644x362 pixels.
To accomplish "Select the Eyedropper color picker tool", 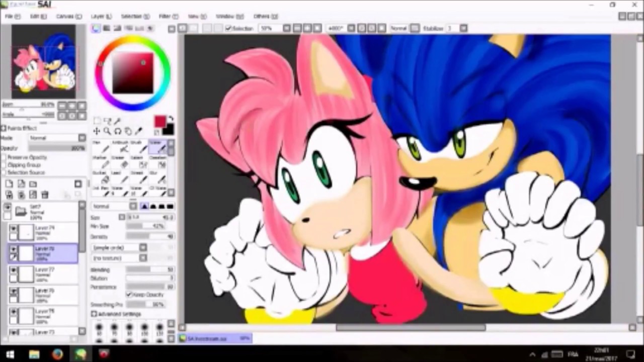I will point(139,132).
